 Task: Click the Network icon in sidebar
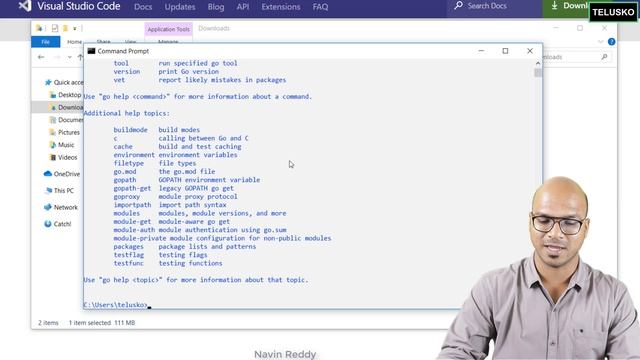48,207
